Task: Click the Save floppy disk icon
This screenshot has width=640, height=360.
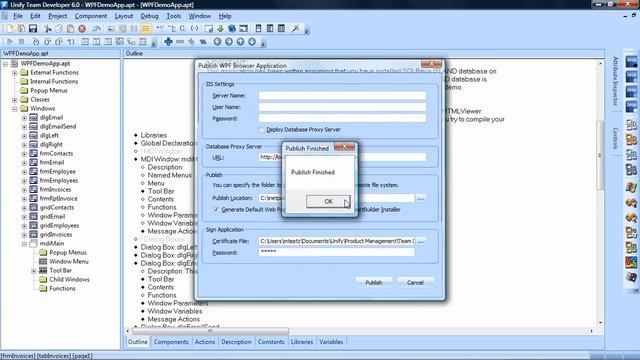Action: click(x=33, y=29)
